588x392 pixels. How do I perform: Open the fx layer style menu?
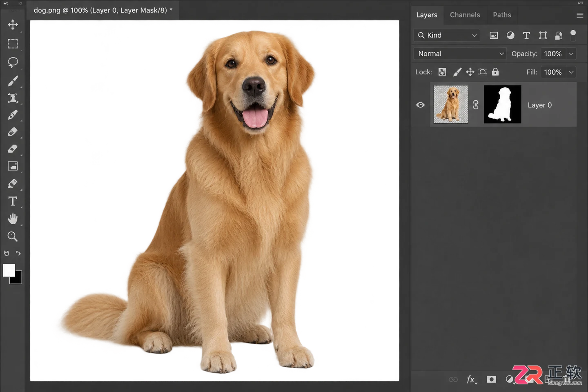[472, 380]
